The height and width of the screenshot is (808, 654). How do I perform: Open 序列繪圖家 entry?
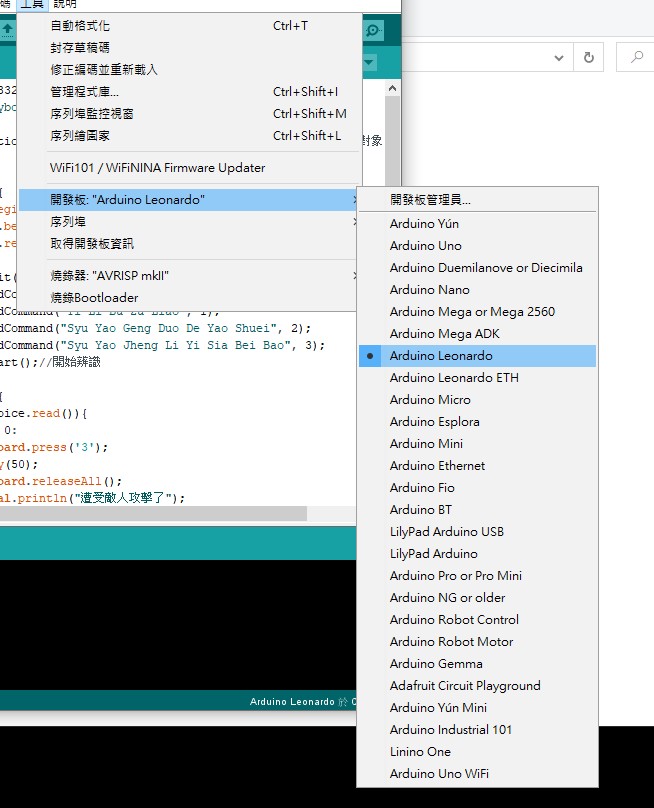[x=189, y=136]
